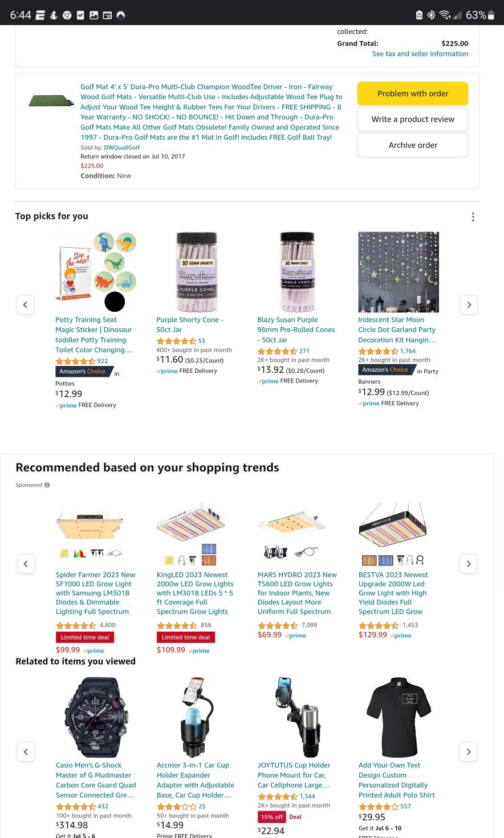Click the Problem with order button
Viewport: 504px width, 838px height.
click(413, 93)
